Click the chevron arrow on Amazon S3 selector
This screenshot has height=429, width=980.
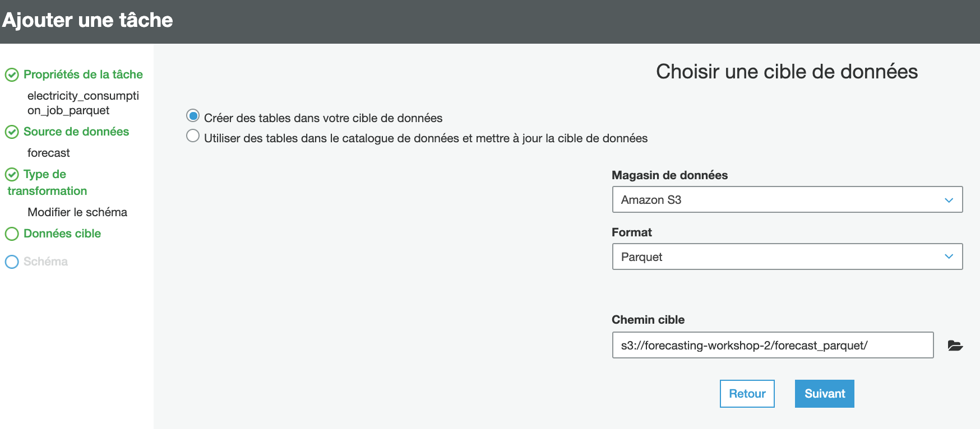949,200
